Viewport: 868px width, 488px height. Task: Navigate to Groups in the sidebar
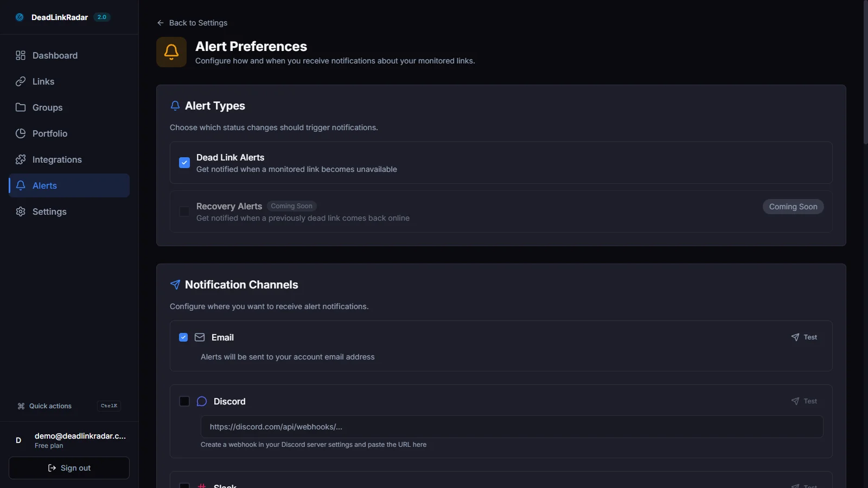[47, 107]
